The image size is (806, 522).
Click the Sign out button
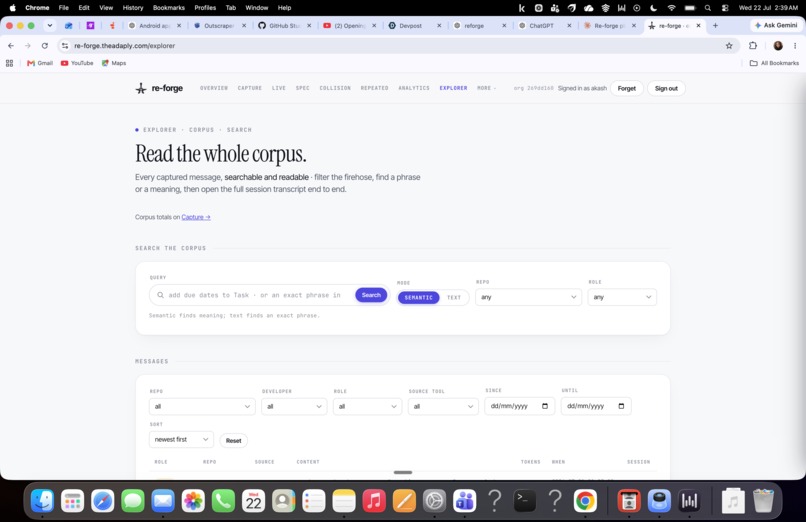pos(666,88)
